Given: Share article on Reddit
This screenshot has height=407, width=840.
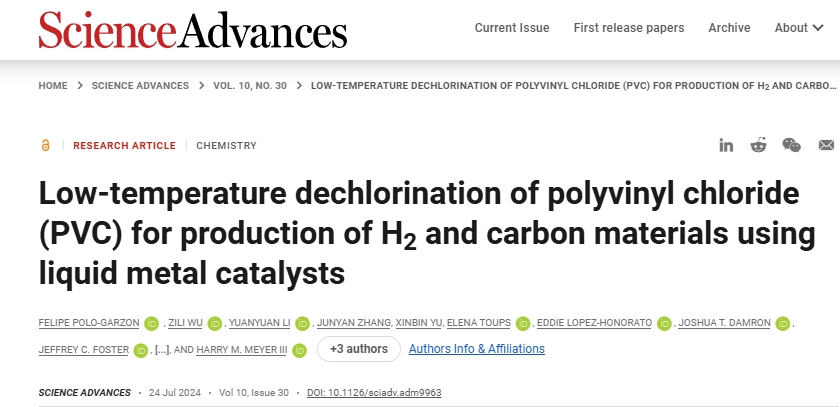Looking at the screenshot, I should click(x=758, y=145).
